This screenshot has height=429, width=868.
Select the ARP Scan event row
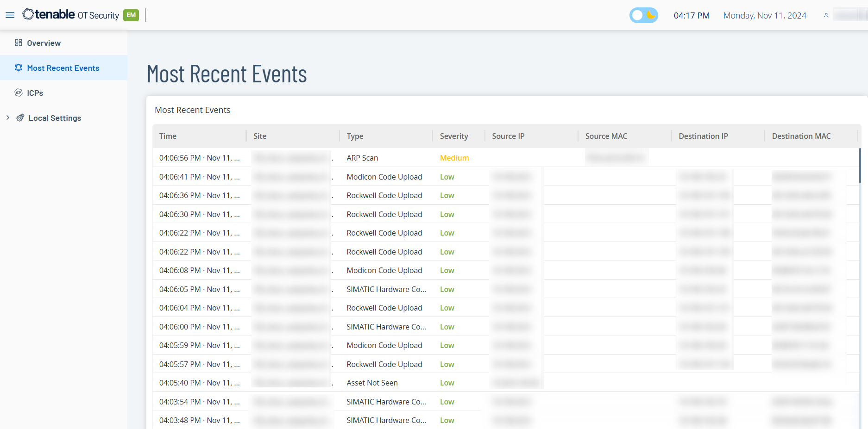[x=362, y=158]
